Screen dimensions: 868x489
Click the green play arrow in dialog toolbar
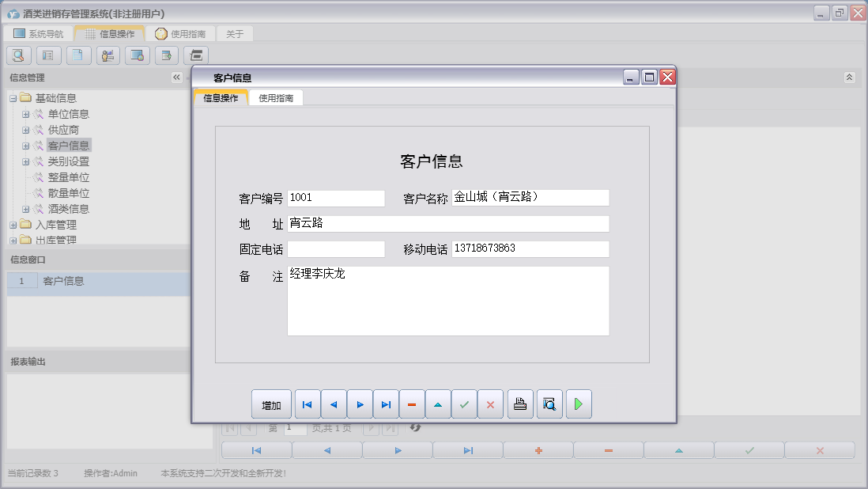(x=579, y=404)
